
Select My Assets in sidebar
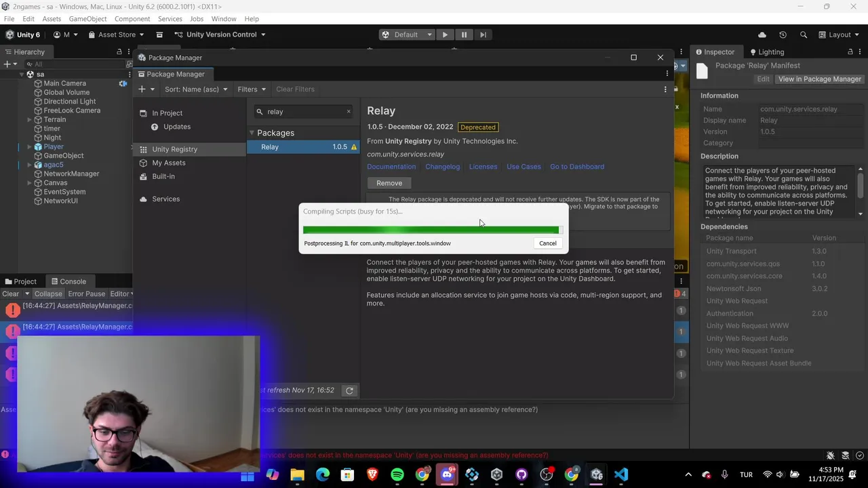pos(168,163)
